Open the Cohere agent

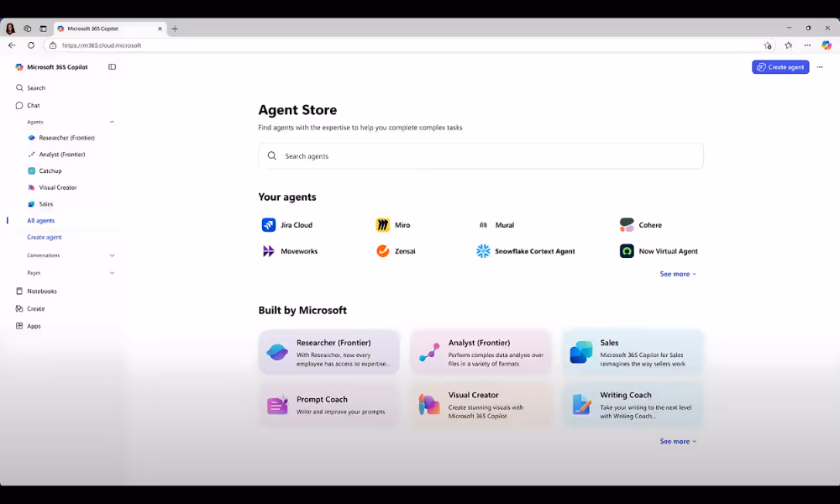click(641, 225)
